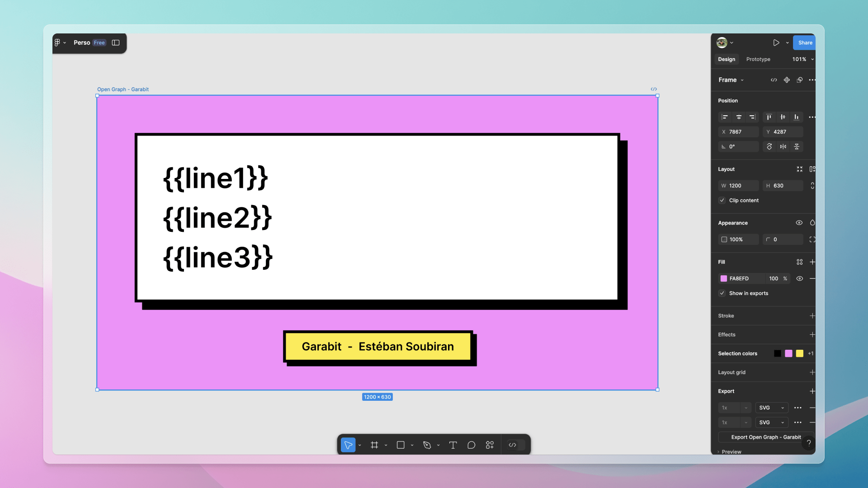The width and height of the screenshot is (868, 488).
Task: Expand the Frame type dropdown
Action: (742, 80)
